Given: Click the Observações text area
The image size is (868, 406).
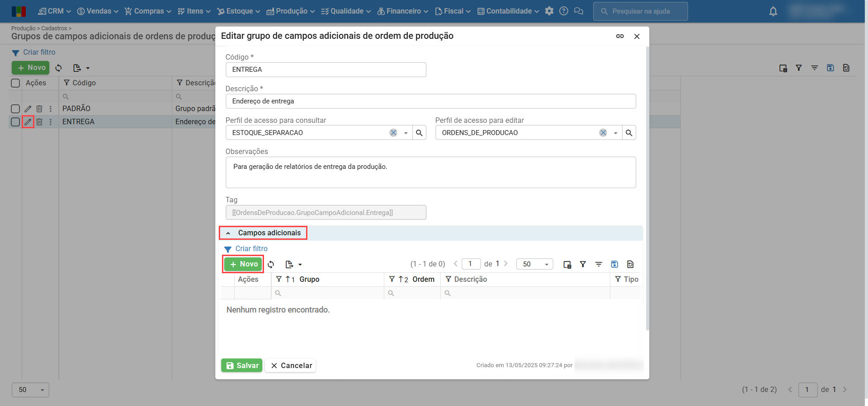Looking at the screenshot, I should [431, 173].
